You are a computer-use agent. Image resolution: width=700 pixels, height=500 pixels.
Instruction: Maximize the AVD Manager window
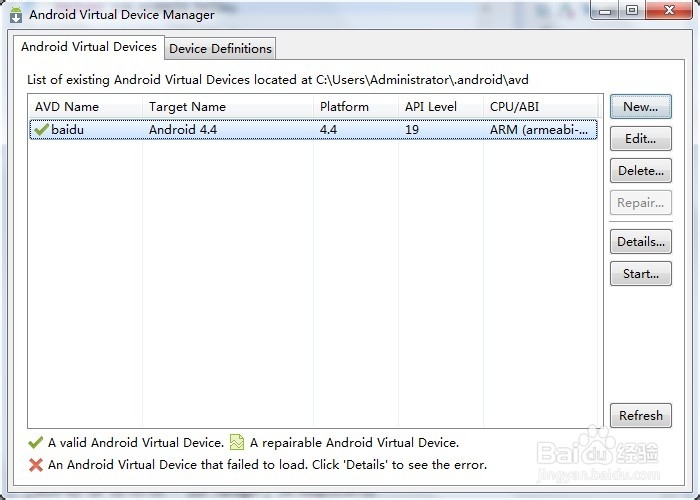coord(632,10)
